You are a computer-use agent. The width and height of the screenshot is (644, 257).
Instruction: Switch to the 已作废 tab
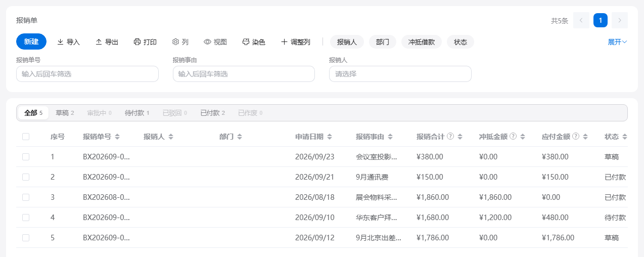(250, 113)
